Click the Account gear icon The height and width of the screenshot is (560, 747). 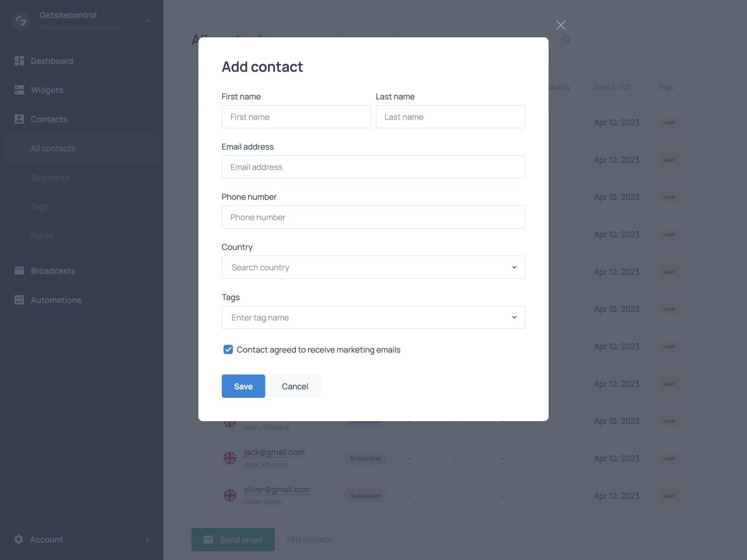(19, 540)
